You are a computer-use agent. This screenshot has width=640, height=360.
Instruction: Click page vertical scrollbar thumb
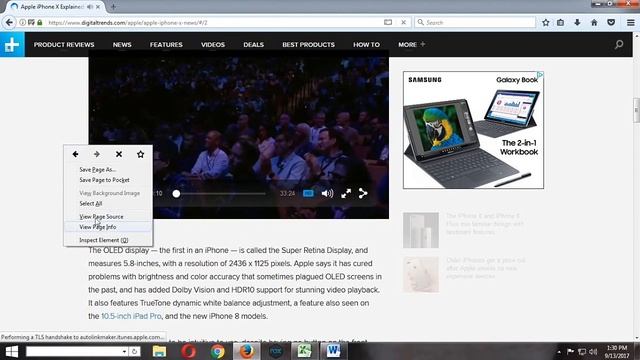[636, 110]
